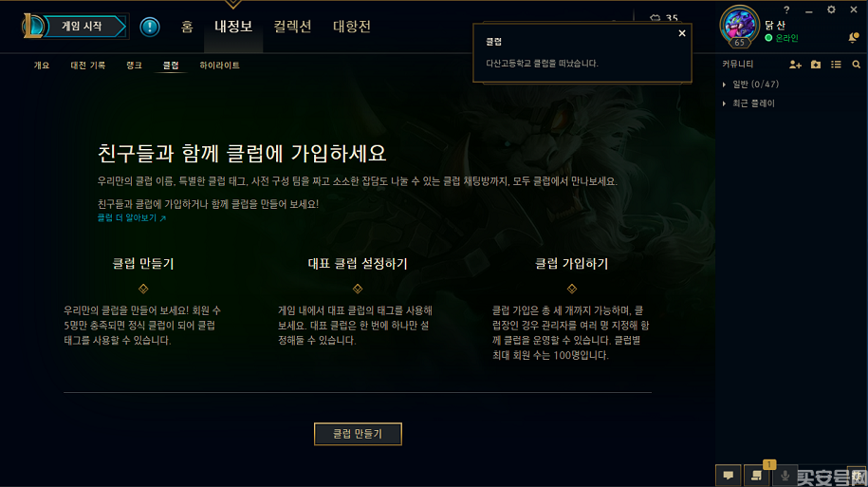Click the help question mark icon

786,9
